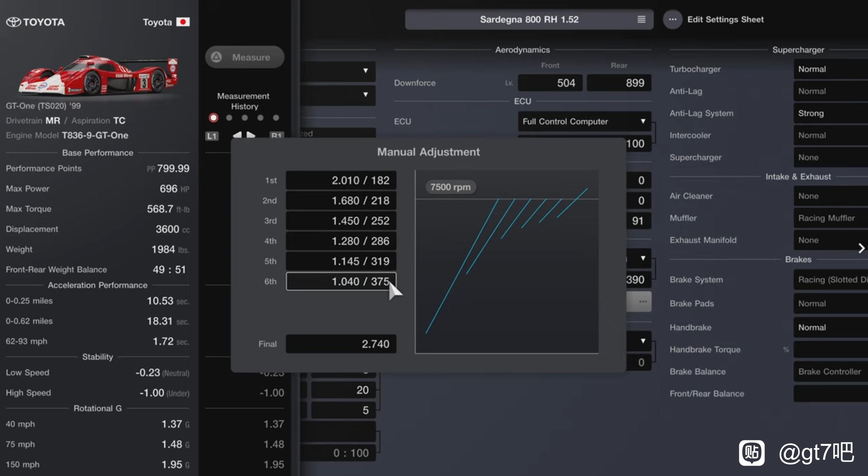
Task: Select Brake Pads Normal setting
Action: [831, 304]
